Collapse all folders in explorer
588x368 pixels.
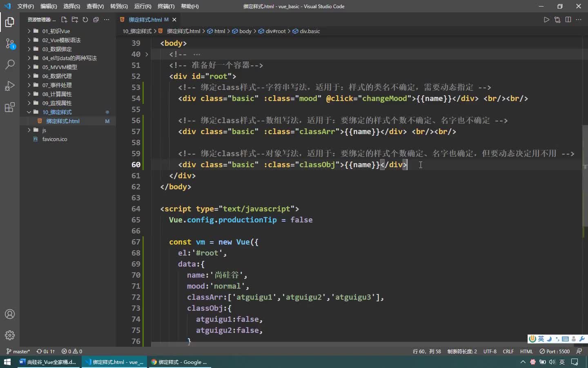96,20
